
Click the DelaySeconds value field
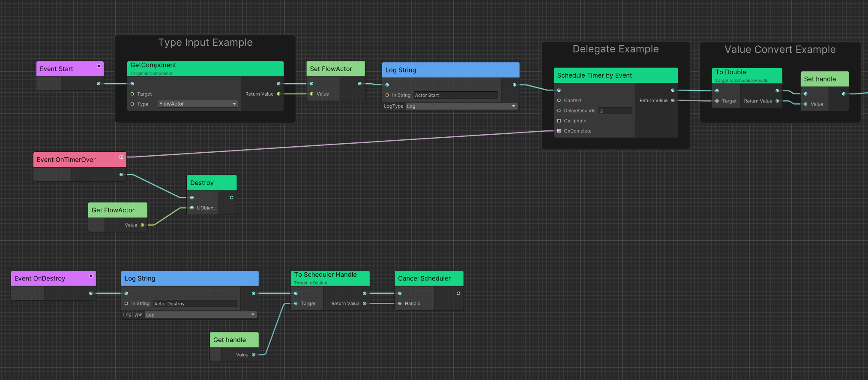point(615,111)
